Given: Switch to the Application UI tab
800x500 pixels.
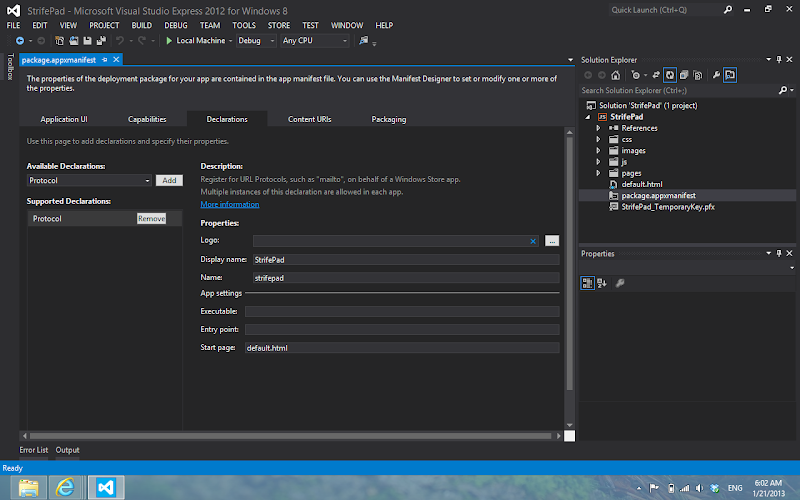Looking at the screenshot, I should [x=64, y=119].
